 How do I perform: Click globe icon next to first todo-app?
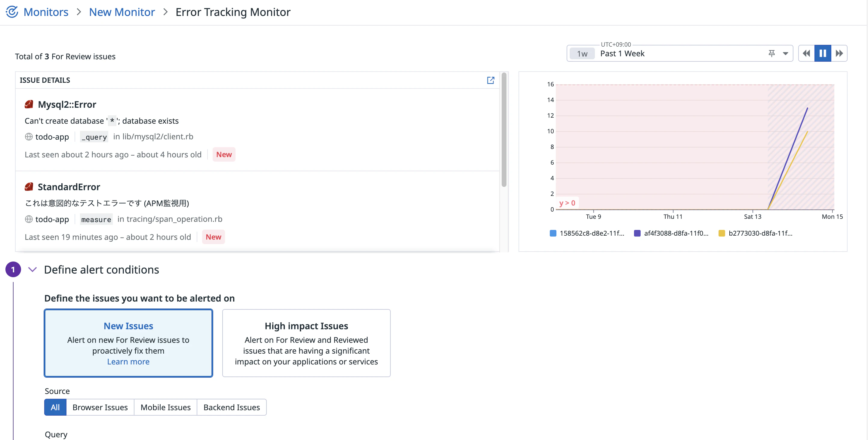pyautogui.click(x=29, y=137)
